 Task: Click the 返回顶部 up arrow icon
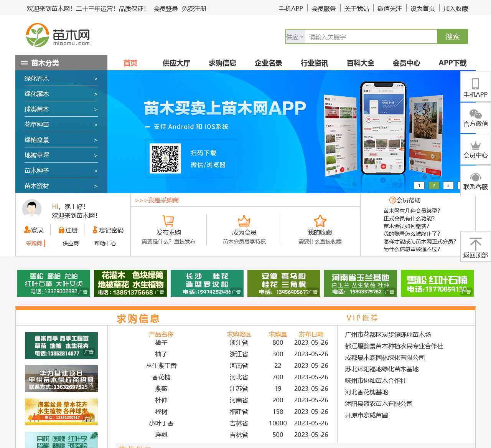tap(476, 244)
